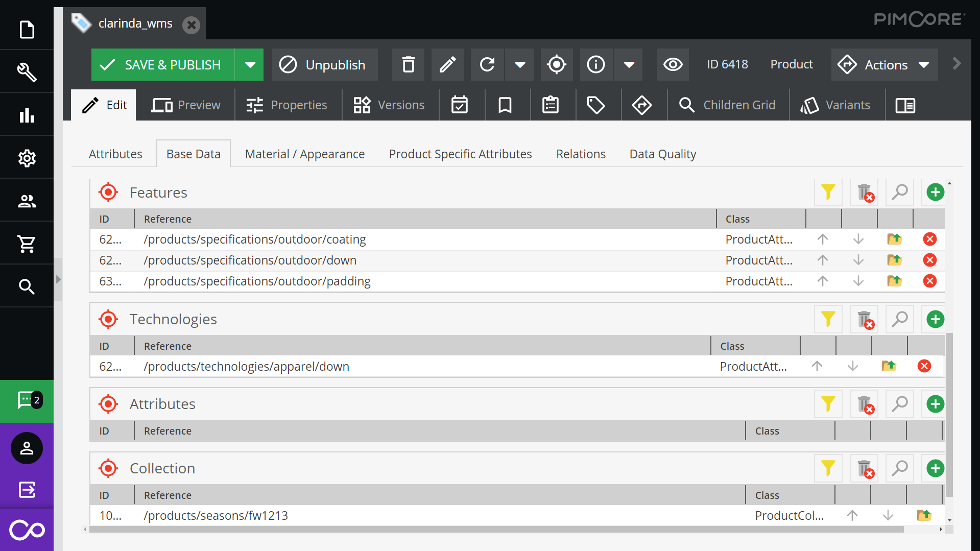This screenshot has height=551, width=980.
Task: Click the locate-in-tree target icon
Action: click(x=556, y=65)
